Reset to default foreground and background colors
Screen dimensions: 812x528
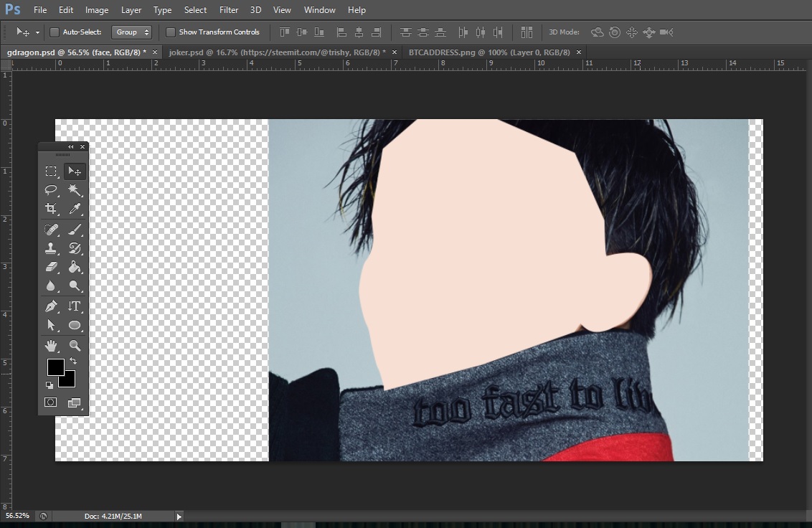click(49, 385)
